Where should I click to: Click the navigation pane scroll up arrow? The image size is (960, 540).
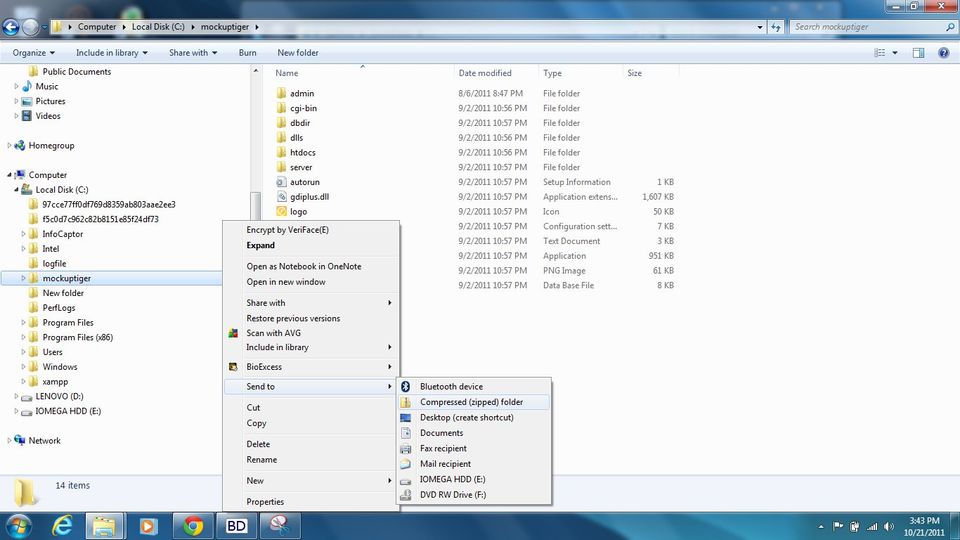[255, 72]
